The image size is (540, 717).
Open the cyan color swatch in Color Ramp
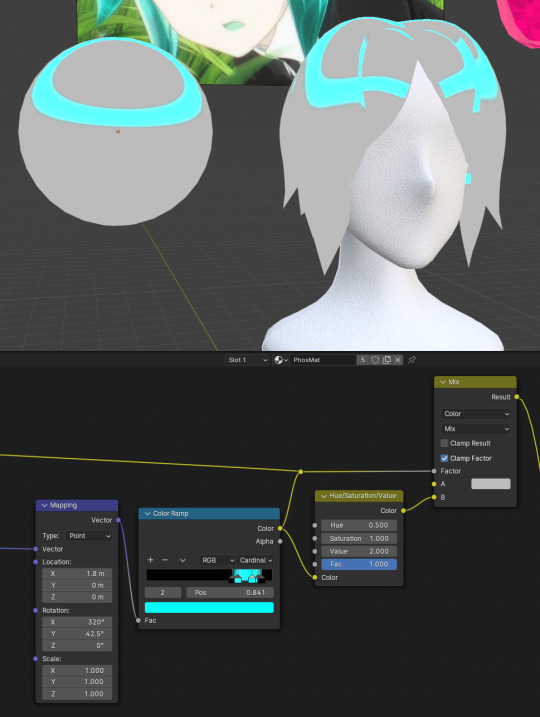[209, 607]
